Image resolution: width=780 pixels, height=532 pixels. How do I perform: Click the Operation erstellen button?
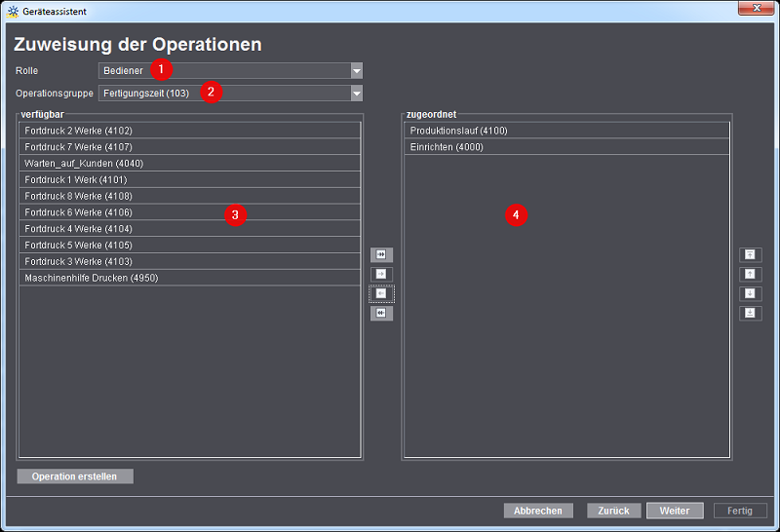pyautogui.click(x=75, y=476)
